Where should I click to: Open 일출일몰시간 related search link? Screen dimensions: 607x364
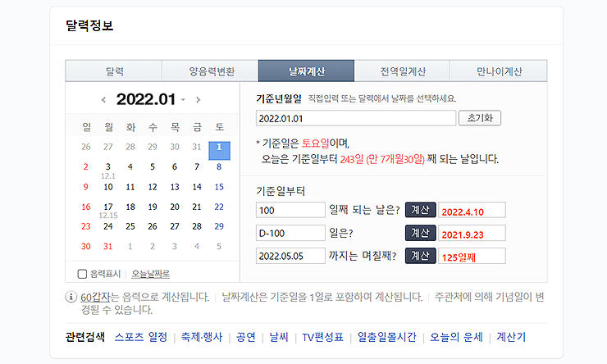pos(386,337)
